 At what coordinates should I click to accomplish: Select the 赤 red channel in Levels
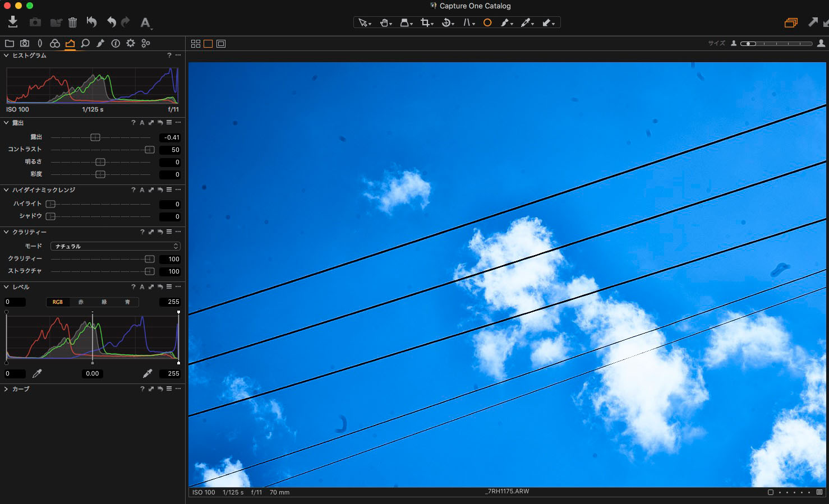tap(81, 302)
